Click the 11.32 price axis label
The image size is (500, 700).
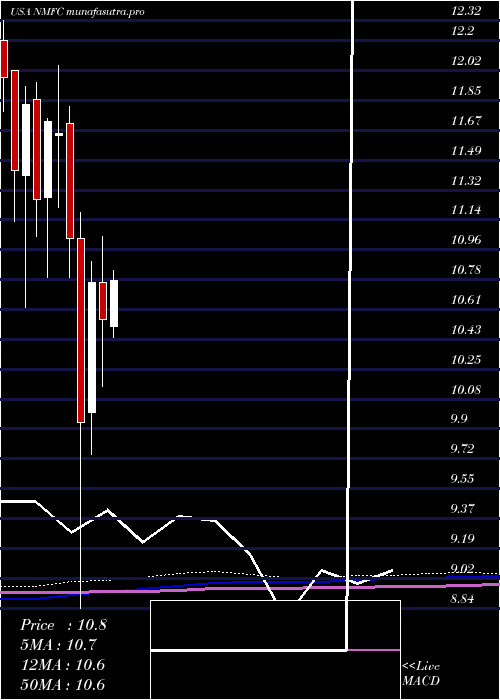click(x=466, y=180)
